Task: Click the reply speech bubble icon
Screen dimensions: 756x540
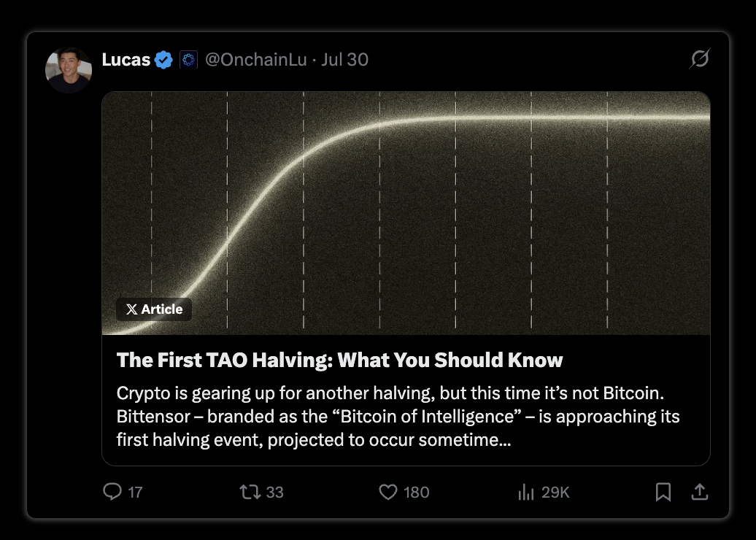Action: 112,492
